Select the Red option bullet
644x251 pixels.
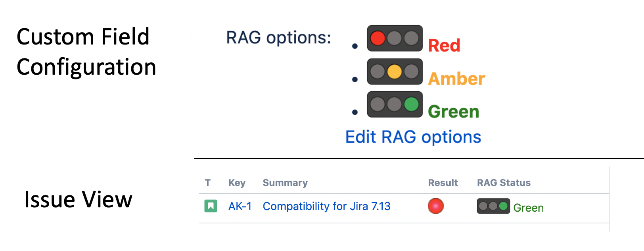[x=355, y=46]
